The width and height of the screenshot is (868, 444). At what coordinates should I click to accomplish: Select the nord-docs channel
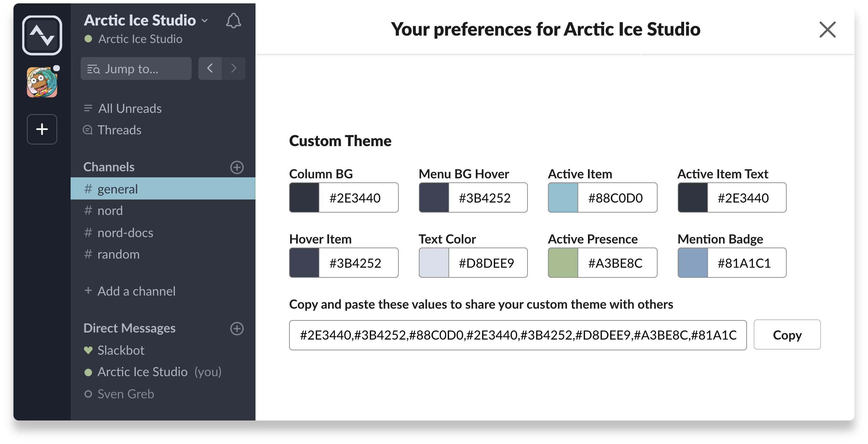125,233
